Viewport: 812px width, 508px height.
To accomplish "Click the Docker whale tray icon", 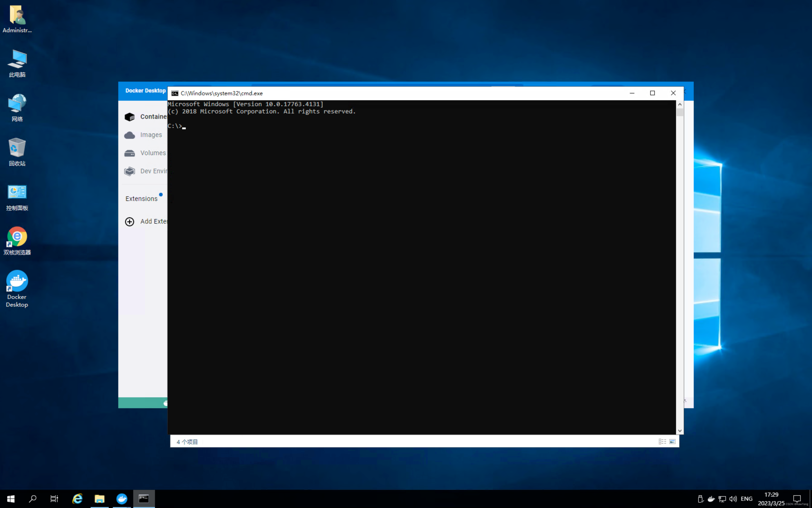I will [x=711, y=499].
